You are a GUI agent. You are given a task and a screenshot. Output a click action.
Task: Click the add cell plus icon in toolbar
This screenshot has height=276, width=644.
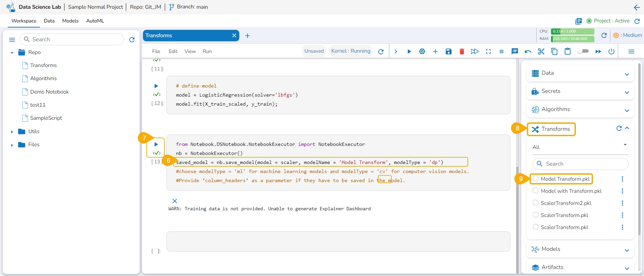435,51
